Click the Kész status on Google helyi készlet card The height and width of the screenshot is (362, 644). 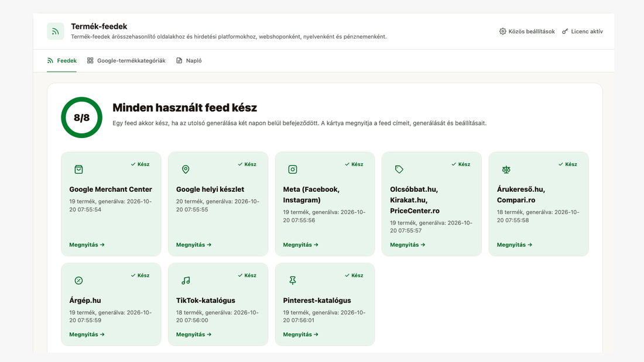(x=247, y=164)
